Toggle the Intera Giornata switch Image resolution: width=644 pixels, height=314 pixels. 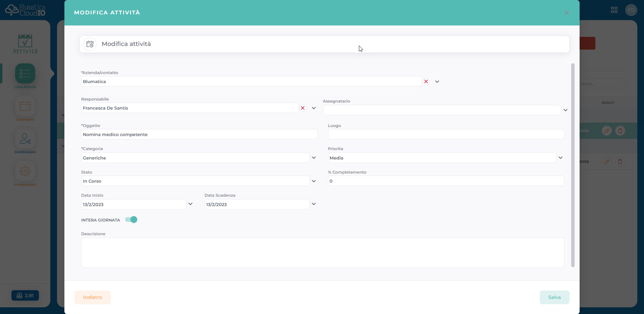(x=131, y=220)
